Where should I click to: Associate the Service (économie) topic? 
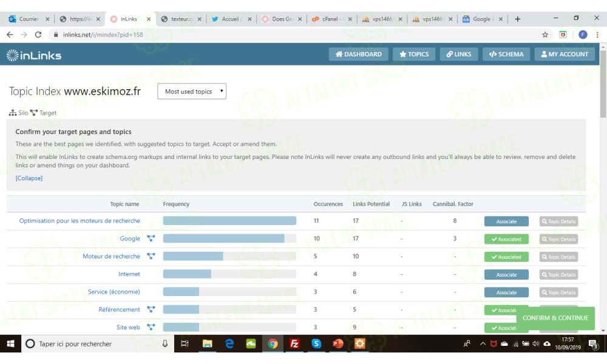(506, 292)
